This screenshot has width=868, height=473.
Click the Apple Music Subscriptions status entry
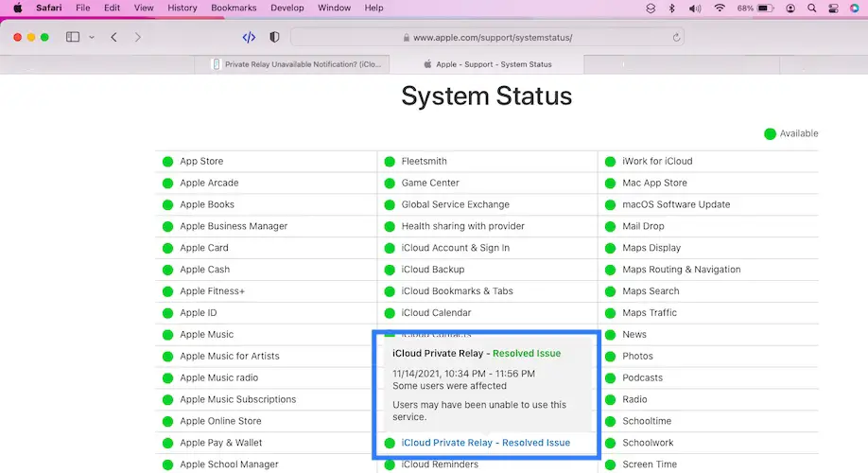tap(237, 399)
